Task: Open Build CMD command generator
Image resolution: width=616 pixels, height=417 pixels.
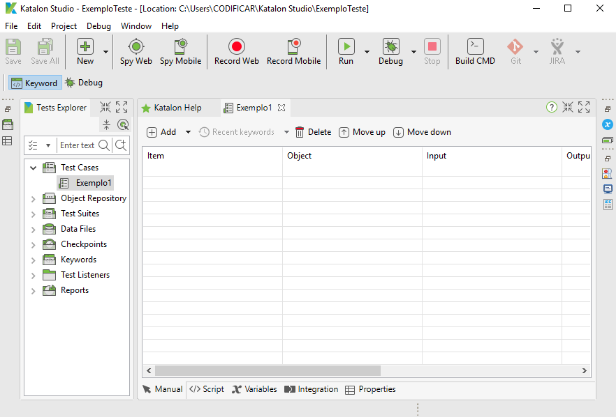Action: [475, 51]
